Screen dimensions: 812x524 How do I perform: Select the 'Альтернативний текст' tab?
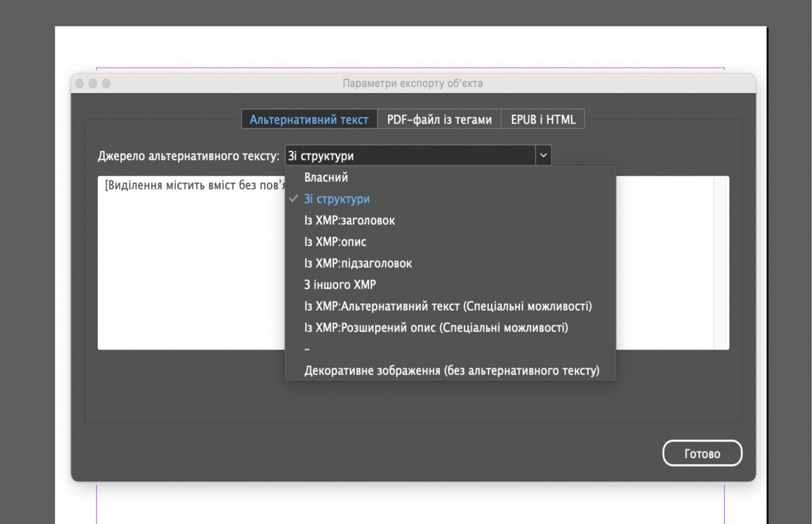(309, 120)
